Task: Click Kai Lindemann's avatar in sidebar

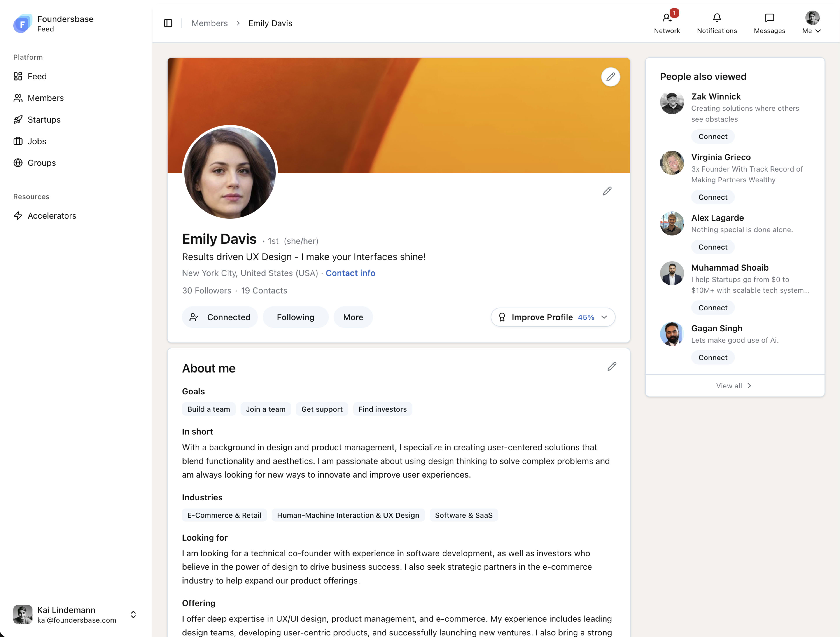Action: pos(22,614)
